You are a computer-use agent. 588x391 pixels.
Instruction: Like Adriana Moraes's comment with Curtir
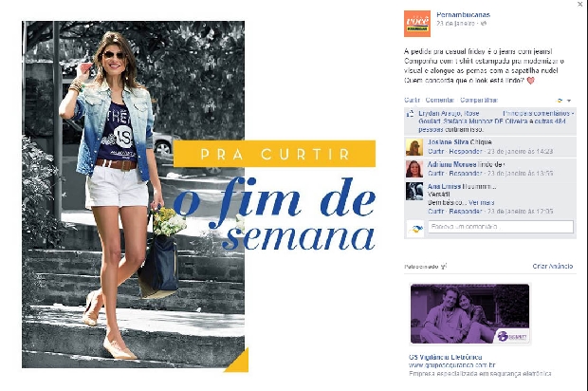(435, 173)
